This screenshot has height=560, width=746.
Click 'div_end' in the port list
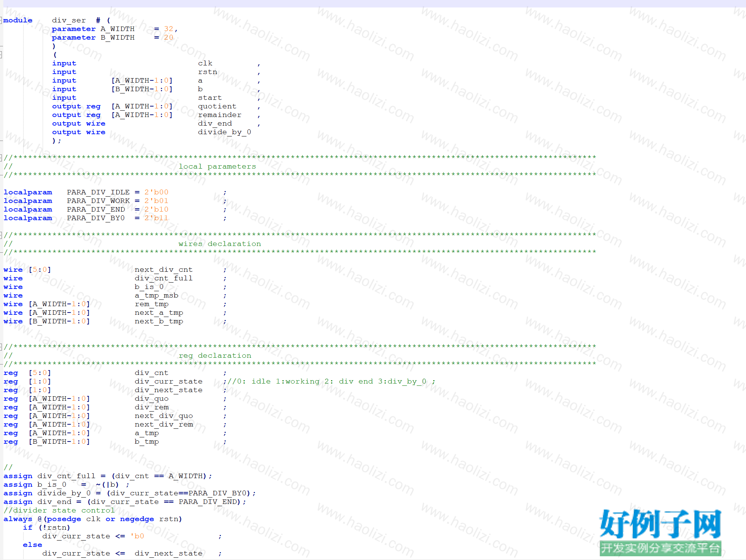click(215, 123)
